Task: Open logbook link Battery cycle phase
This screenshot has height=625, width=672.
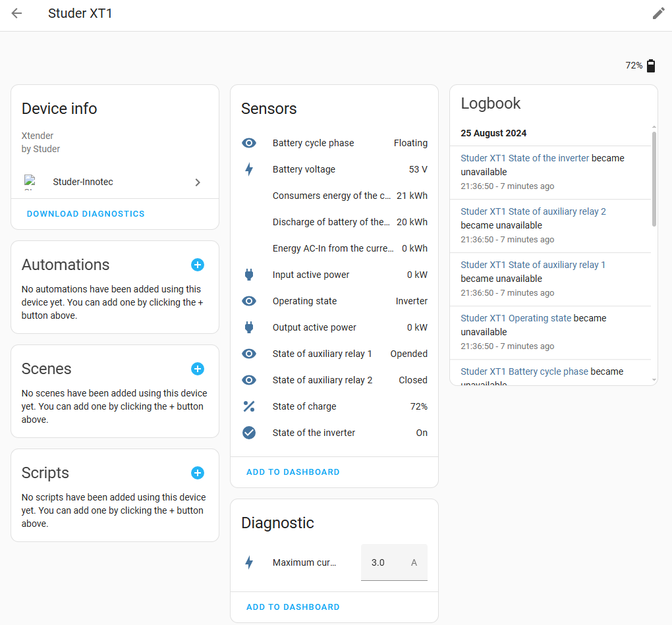Action: coord(524,371)
